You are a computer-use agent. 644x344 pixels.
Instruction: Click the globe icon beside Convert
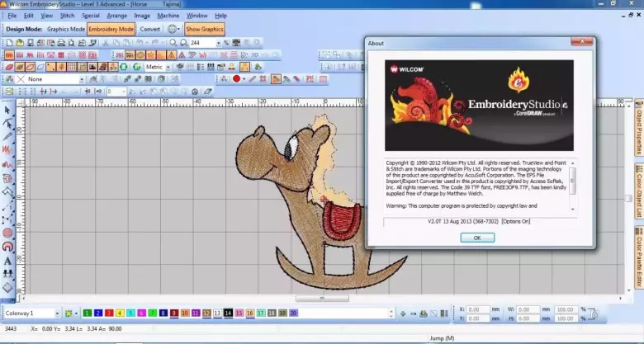172,29
